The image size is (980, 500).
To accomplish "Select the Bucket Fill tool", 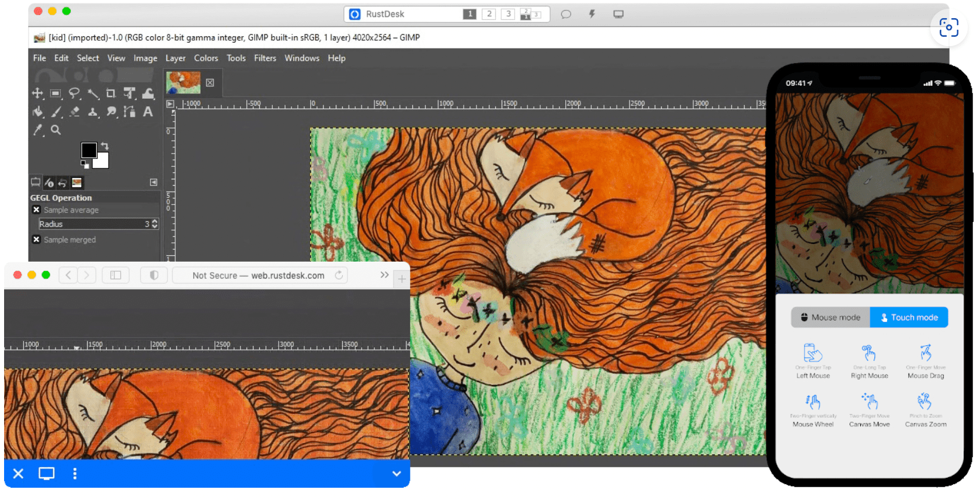I will tap(37, 112).
